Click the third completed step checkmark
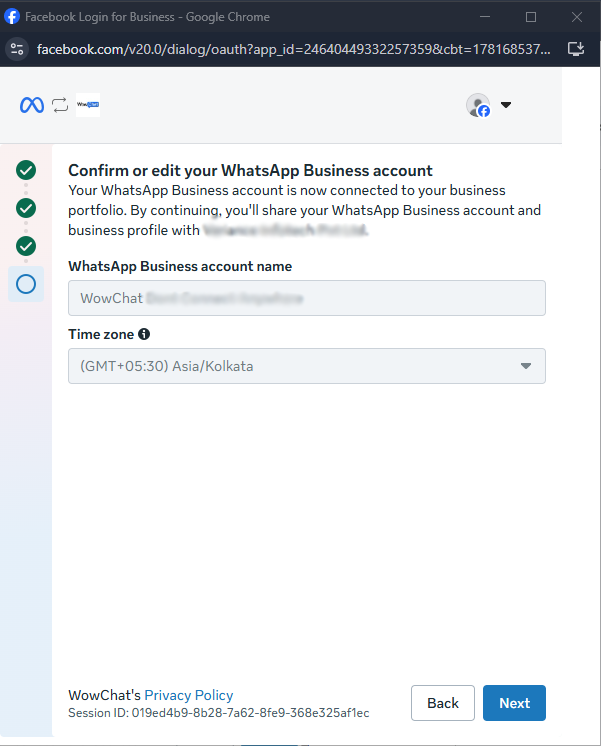Viewport: 601px width, 746px height. tap(26, 246)
